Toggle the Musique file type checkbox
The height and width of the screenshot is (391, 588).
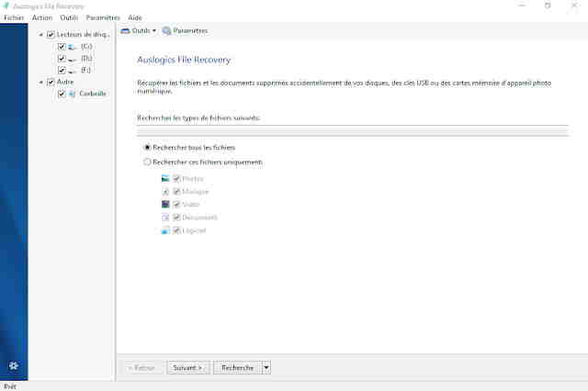(x=176, y=192)
